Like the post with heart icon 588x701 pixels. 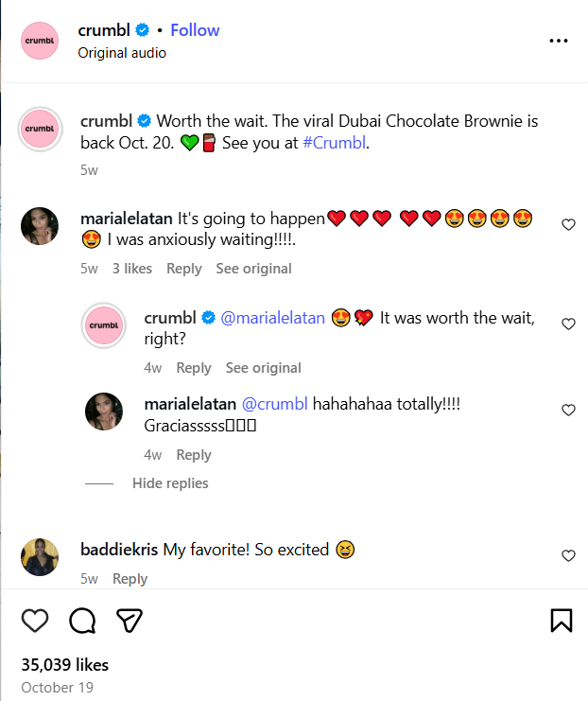[x=35, y=620]
